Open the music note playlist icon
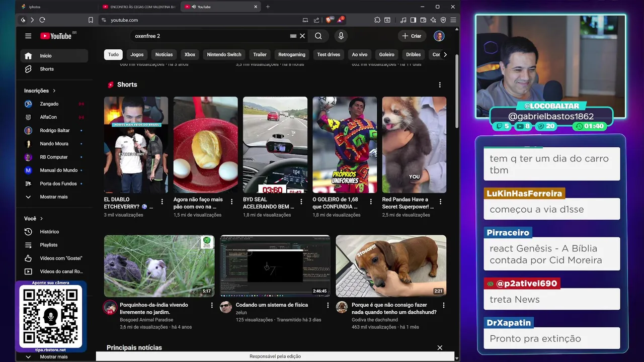This screenshot has height=362, width=644. 403,20
